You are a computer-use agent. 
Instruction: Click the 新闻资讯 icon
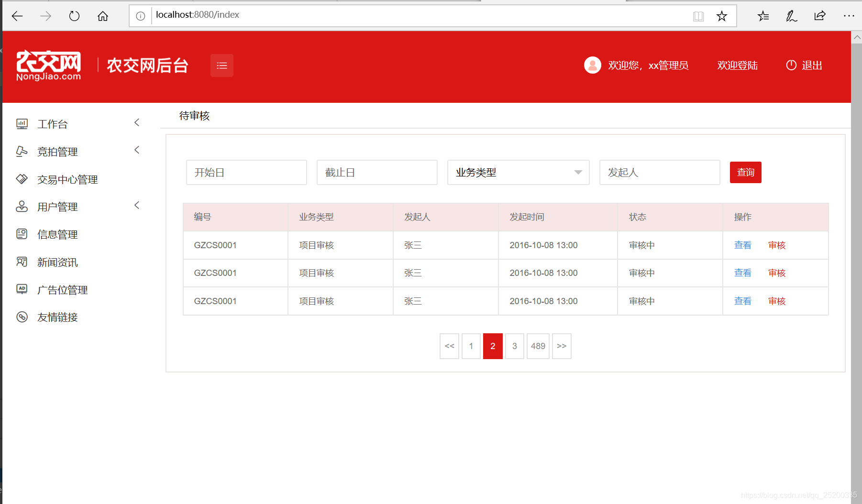click(22, 262)
